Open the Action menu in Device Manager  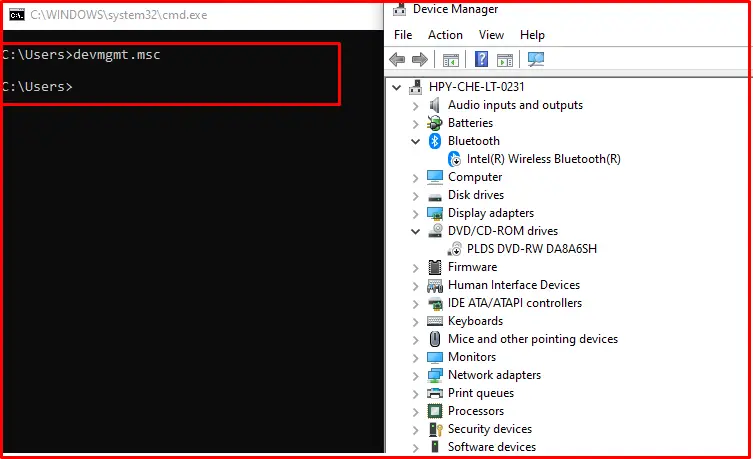click(x=445, y=35)
